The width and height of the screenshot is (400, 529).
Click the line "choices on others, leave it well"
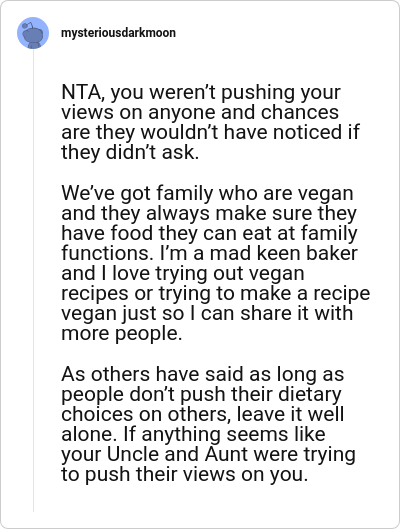pyautogui.click(x=203, y=414)
